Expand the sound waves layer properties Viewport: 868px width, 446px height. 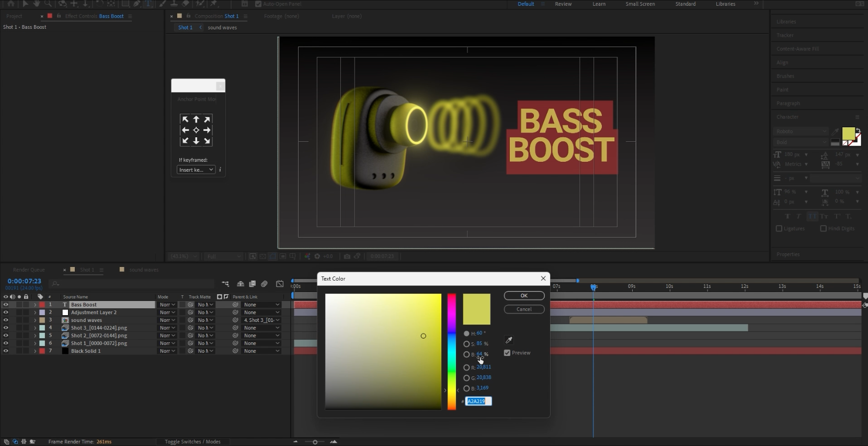coord(35,320)
